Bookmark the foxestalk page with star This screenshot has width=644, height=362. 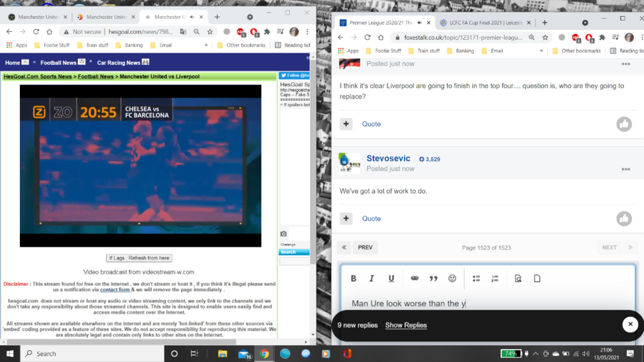pos(545,37)
